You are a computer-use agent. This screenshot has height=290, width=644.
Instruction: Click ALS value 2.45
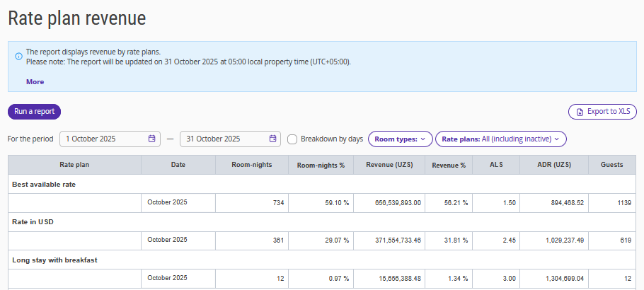click(x=510, y=240)
